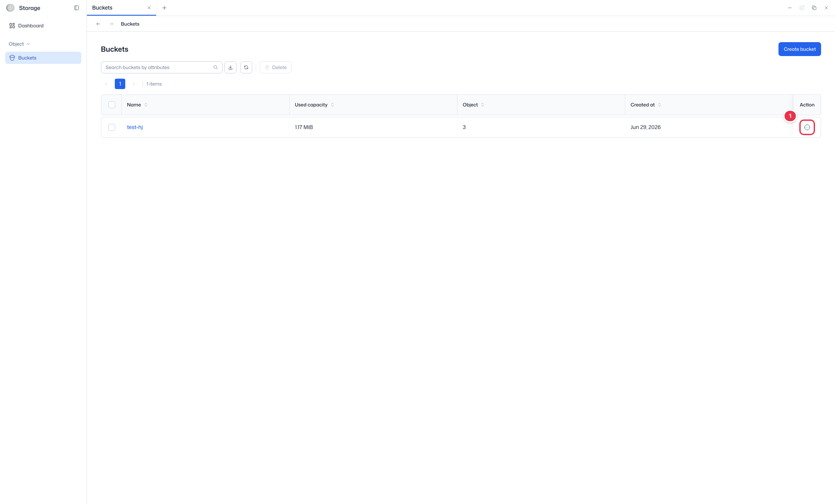
Task: Close the Buckets tab
Action: pyautogui.click(x=149, y=8)
